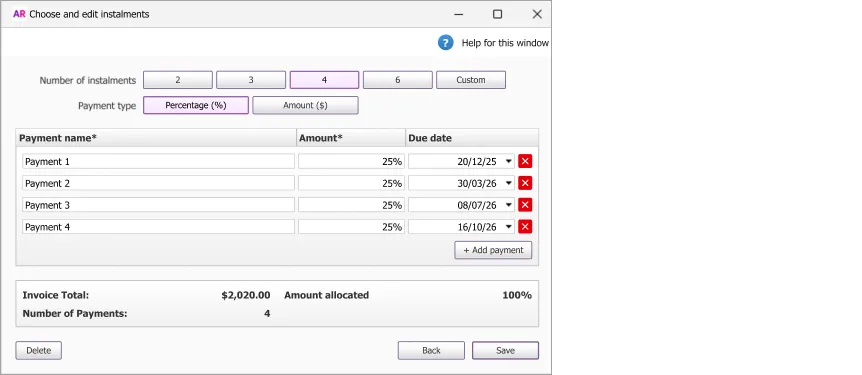Choose 4 instalments option
The width and height of the screenshot is (862, 375).
click(x=324, y=80)
